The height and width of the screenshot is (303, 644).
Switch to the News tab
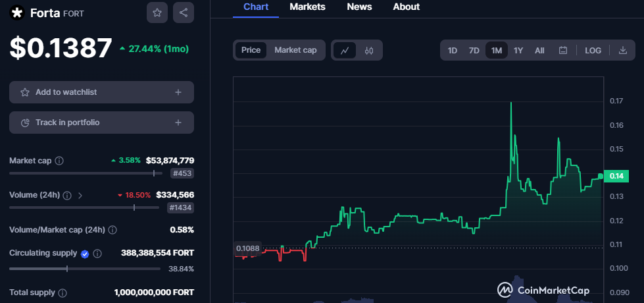pos(359,7)
